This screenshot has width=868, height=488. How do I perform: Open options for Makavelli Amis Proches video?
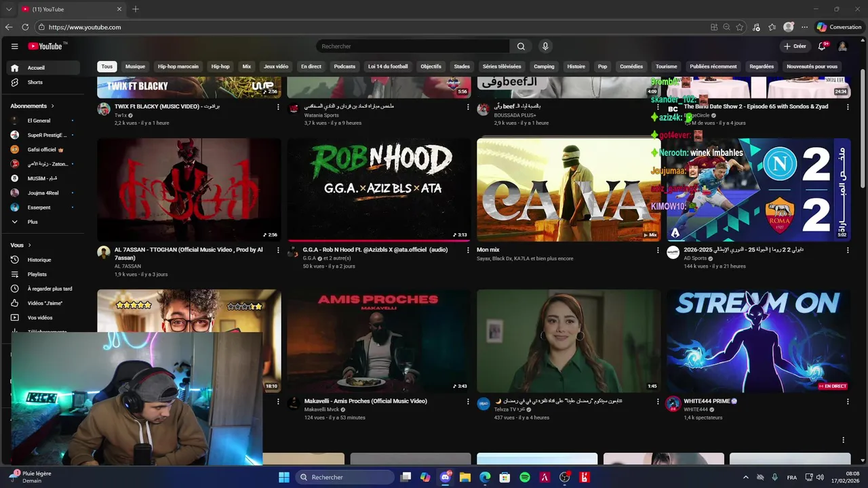click(468, 401)
